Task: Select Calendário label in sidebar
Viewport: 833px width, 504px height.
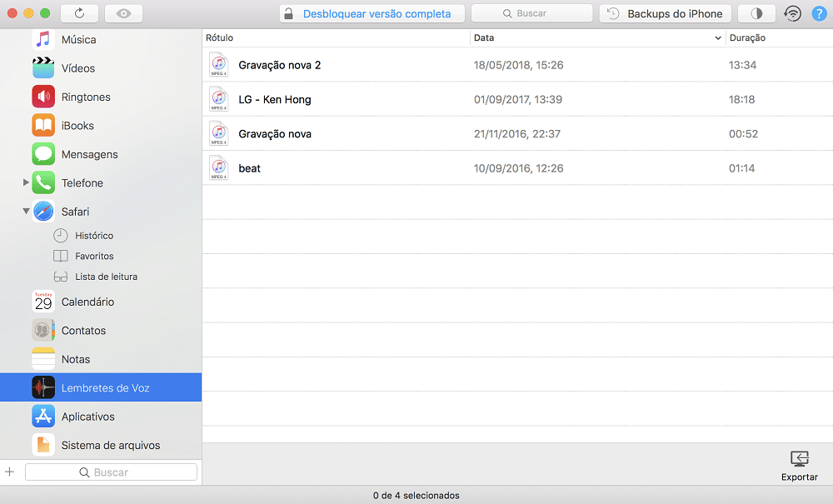Action: click(87, 302)
